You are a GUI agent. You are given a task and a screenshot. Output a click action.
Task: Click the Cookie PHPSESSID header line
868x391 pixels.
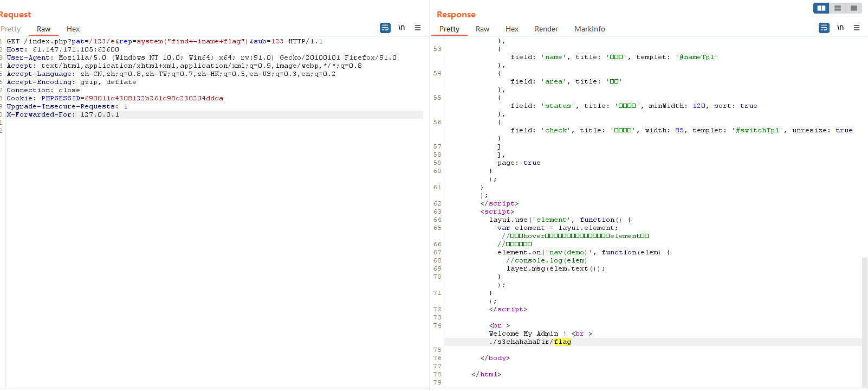(x=115, y=98)
